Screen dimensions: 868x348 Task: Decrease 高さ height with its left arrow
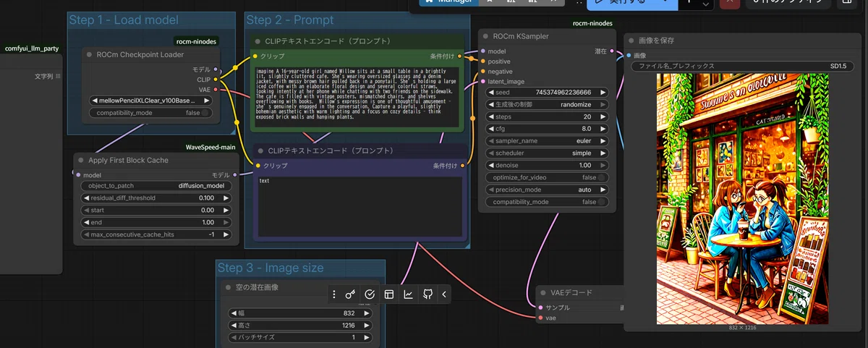pos(232,325)
